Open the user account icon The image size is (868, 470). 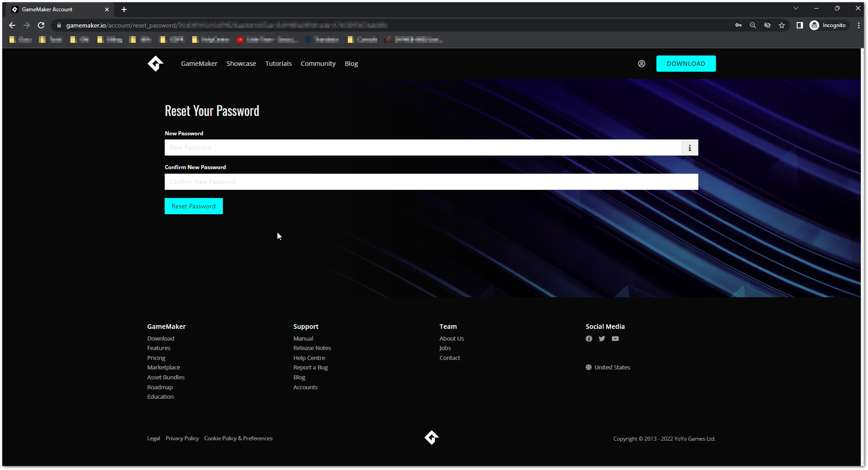641,64
